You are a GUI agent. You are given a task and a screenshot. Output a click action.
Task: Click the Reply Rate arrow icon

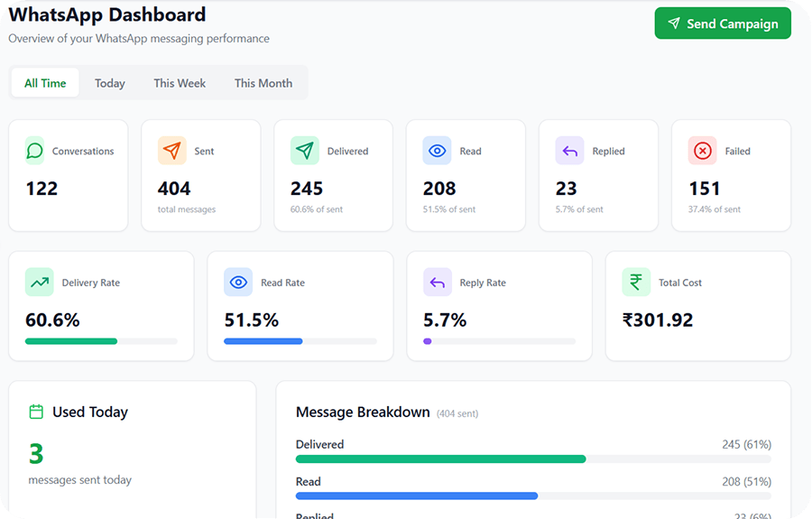[438, 283]
